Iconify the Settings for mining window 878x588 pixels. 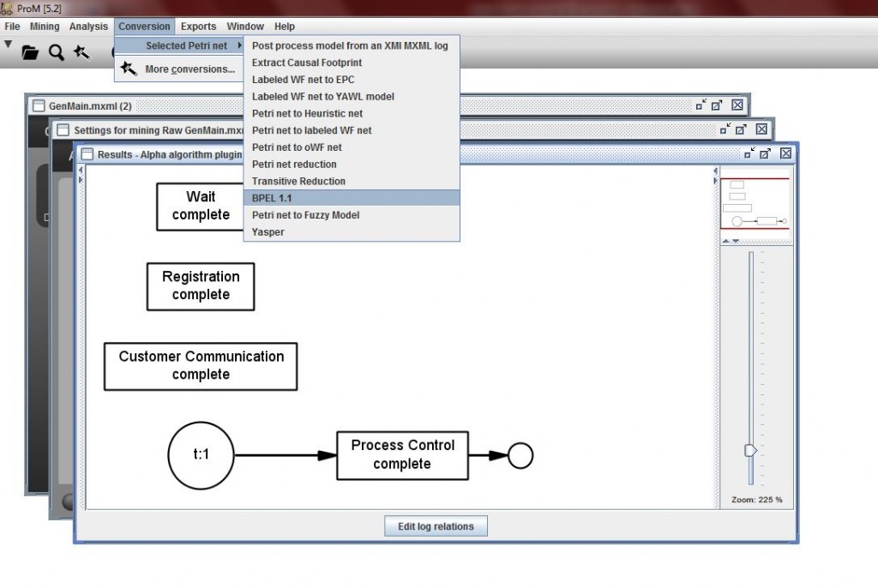click(725, 129)
